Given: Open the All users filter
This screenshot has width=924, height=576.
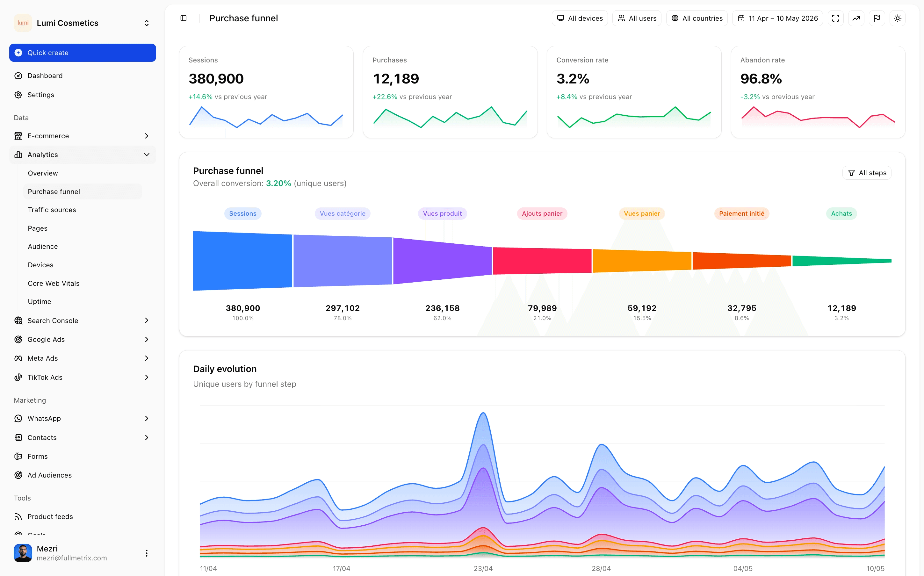Looking at the screenshot, I should pos(637,18).
